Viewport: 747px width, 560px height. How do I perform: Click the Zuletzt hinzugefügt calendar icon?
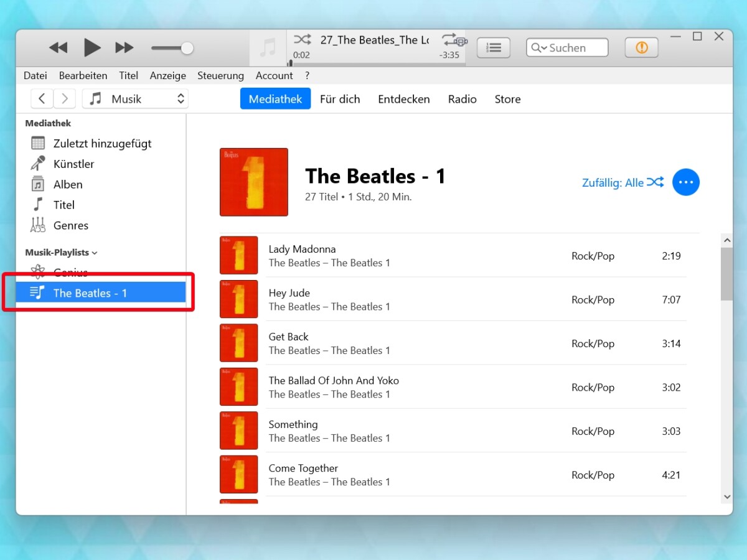coord(38,143)
